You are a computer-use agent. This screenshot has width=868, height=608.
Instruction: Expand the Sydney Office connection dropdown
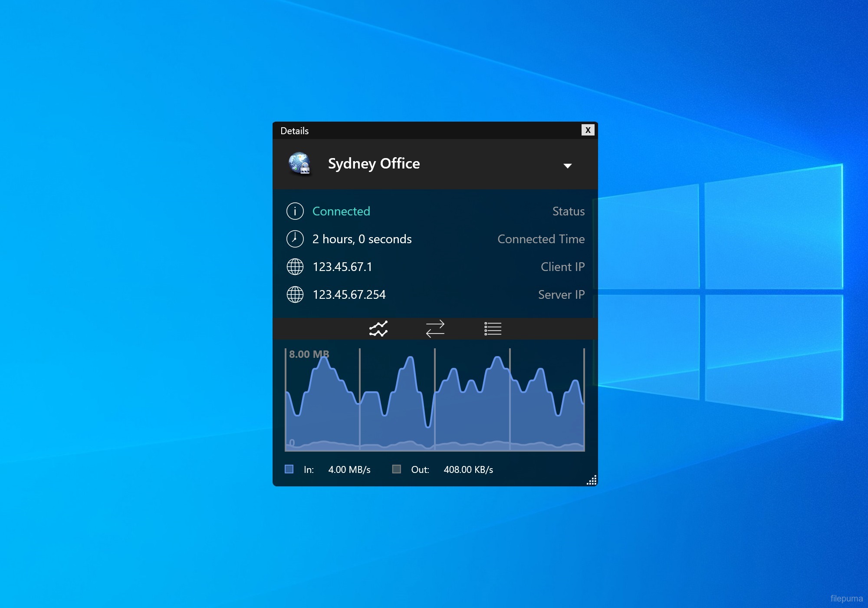(x=567, y=166)
